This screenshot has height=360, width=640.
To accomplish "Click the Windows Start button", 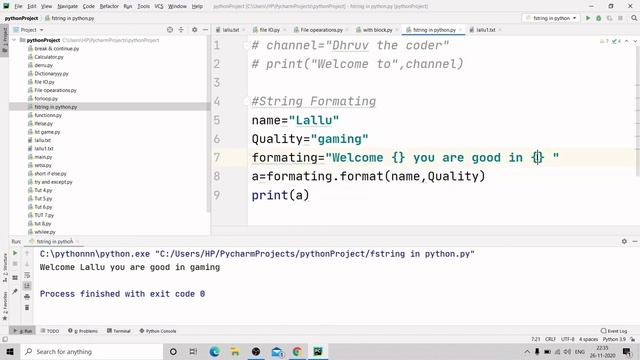I will [10, 351].
